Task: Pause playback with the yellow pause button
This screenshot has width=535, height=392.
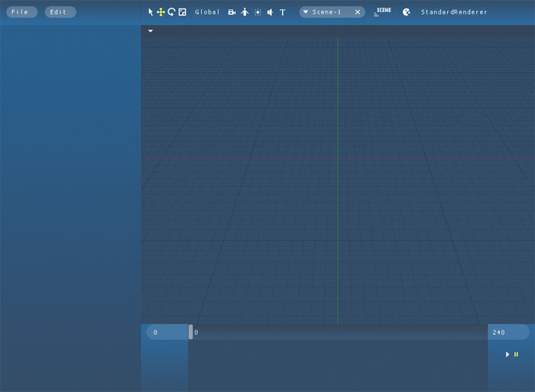Action: pyautogui.click(x=516, y=355)
